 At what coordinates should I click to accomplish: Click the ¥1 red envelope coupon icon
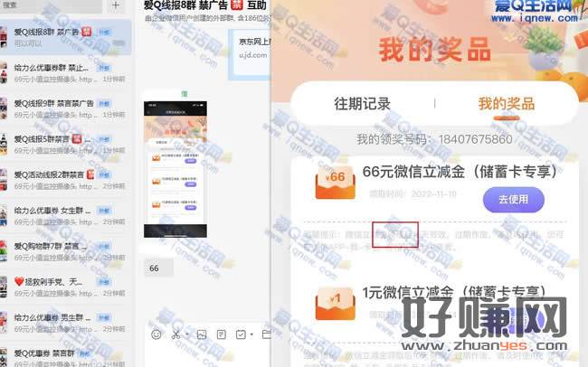tap(332, 300)
